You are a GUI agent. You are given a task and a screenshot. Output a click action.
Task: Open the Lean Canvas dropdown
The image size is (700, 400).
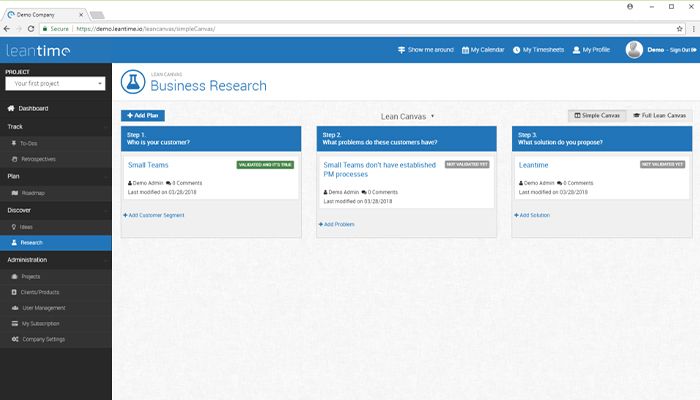407,117
